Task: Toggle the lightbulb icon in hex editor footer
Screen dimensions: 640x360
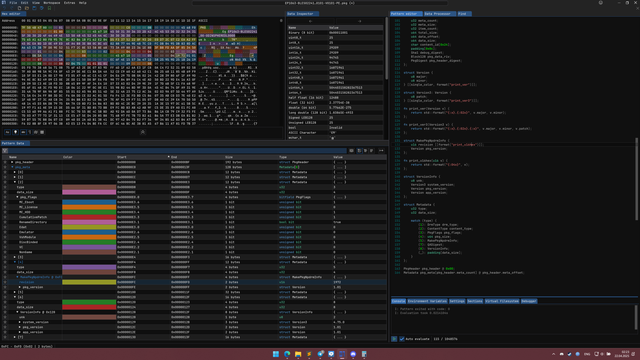Action: [16, 132]
